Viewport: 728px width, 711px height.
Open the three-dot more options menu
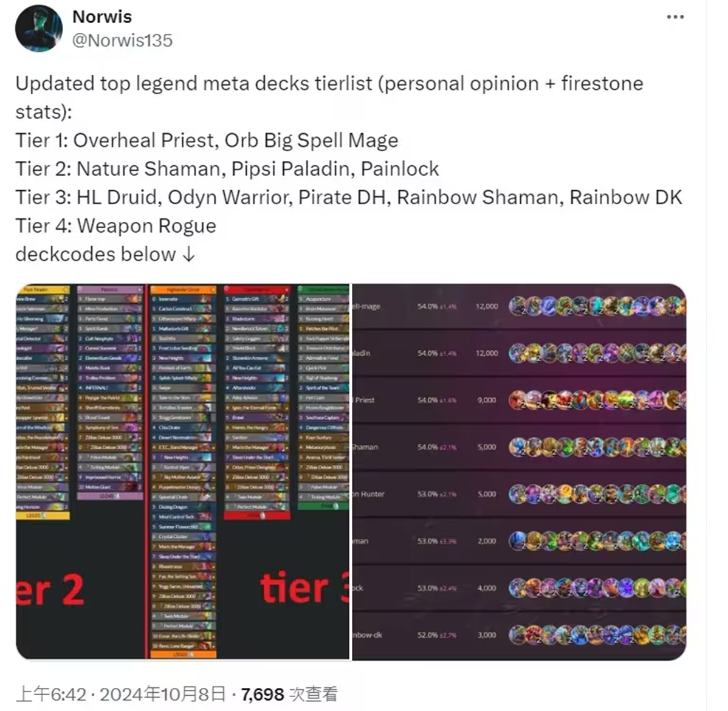pyautogui.click(x=675, y=17)
